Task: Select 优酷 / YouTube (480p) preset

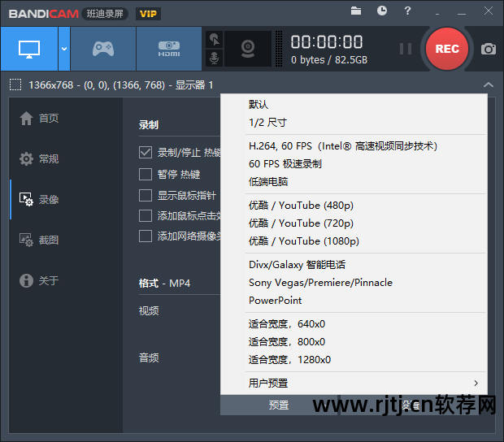Action: coord(354,206)
